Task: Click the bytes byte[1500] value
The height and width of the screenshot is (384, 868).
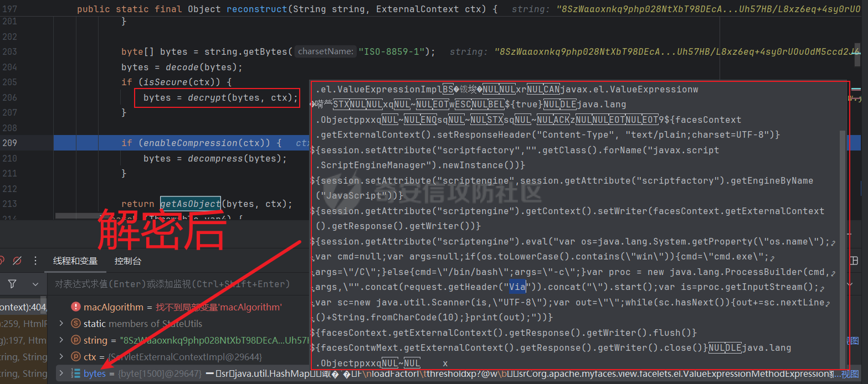Action: (159, 373)
